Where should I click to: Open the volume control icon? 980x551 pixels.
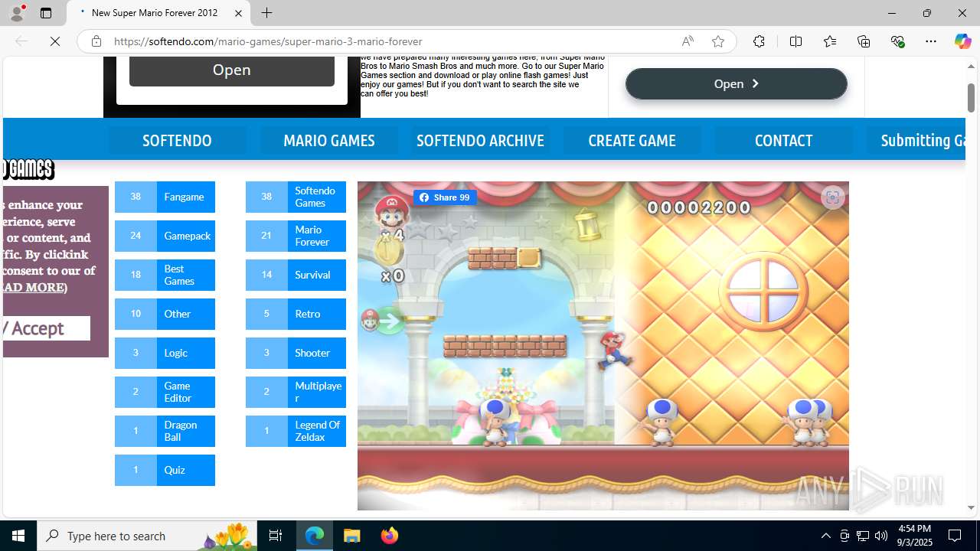(881, 536)
